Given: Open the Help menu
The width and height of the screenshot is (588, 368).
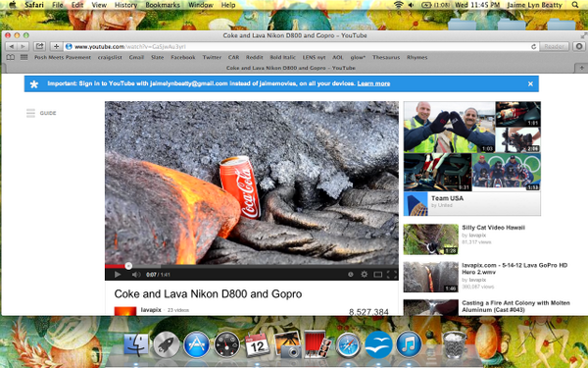Looking at the screenshot, I should pyautogui.click(x=228, y=5).
